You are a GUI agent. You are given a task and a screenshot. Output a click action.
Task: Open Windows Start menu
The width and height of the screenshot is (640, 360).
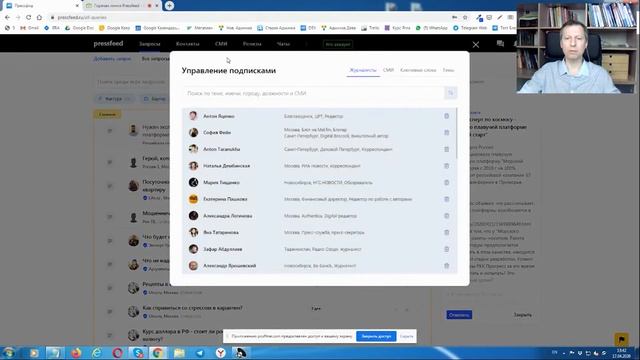click(9, 353)
